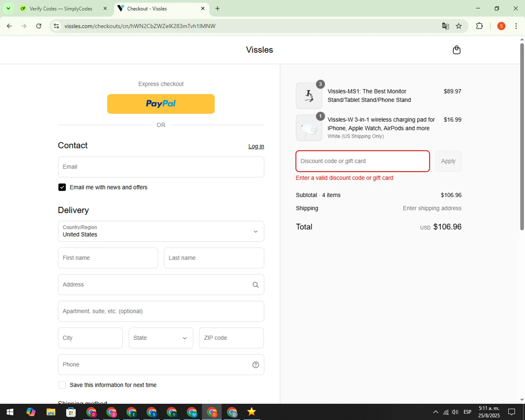Open Copilot from the taskbar
Screen dimensions: 525x420
(x=31, y=412)
